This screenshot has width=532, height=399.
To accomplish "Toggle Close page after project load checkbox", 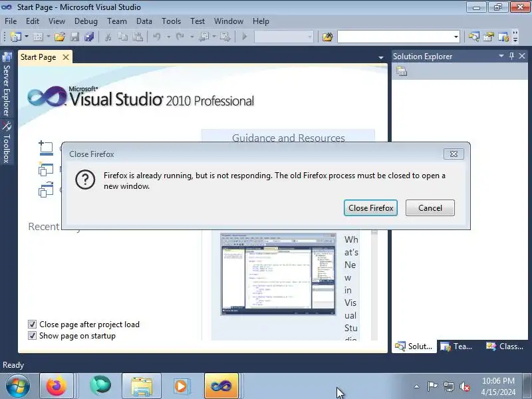I will coord(32,325).
